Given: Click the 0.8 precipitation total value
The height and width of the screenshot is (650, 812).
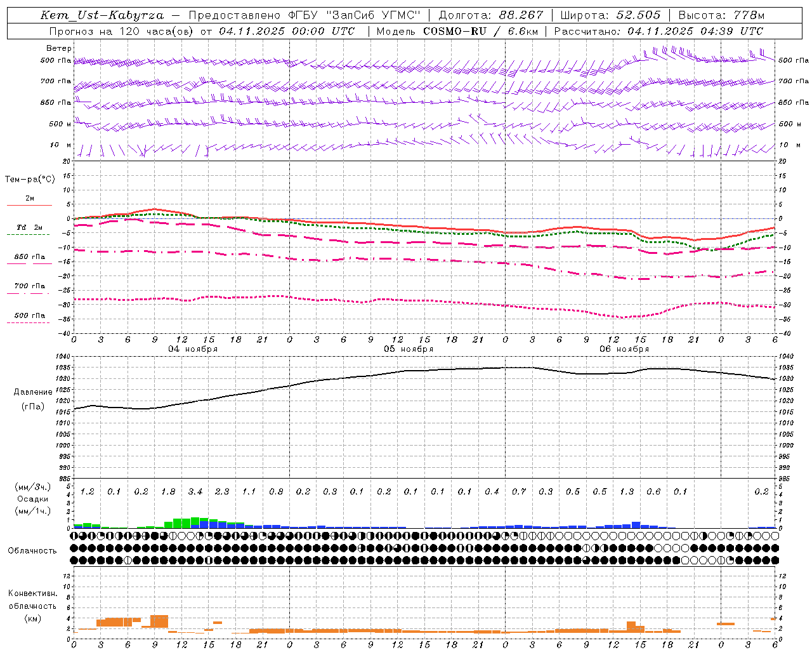Looking at the screenshot, I should point(276,492).
